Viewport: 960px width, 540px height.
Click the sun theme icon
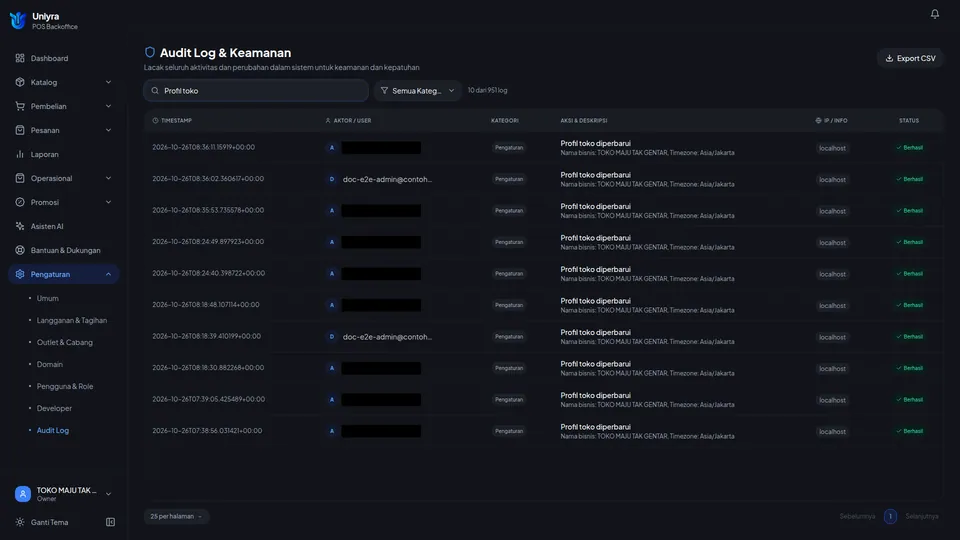20,522
